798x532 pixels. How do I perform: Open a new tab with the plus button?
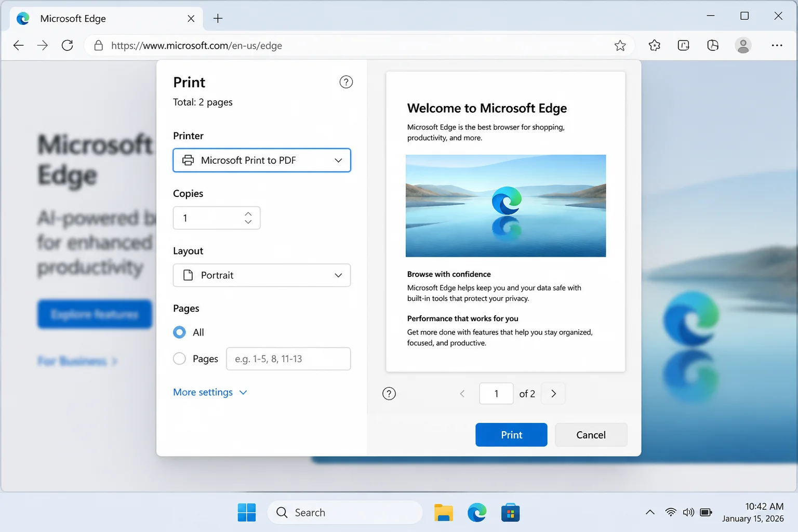click(218, 19)
